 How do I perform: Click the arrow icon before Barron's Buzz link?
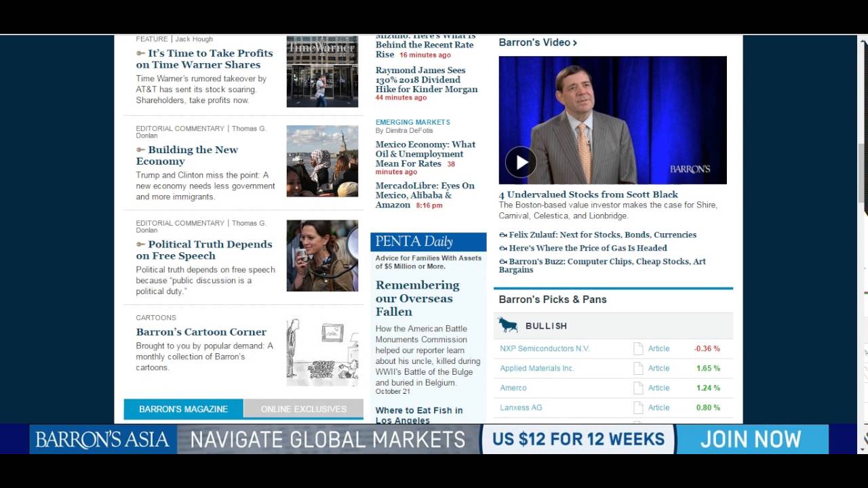pyautogui.click(x=503, y=262)
